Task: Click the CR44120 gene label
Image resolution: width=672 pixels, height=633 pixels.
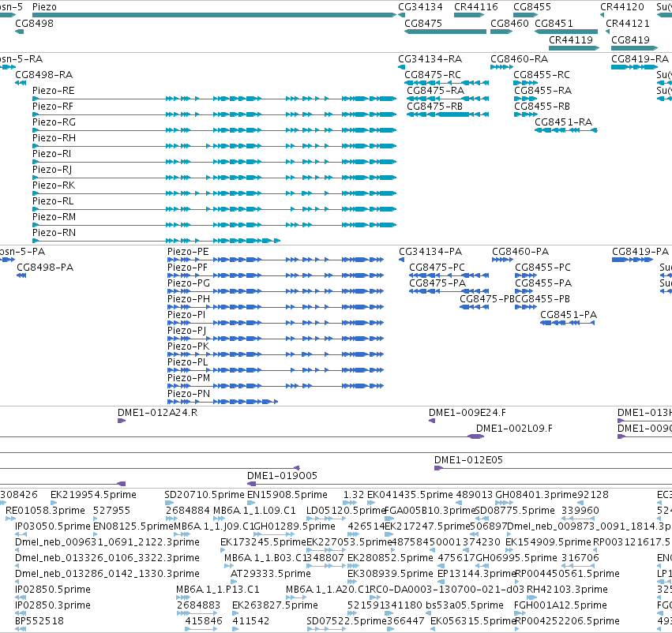Action: point(622,7)
